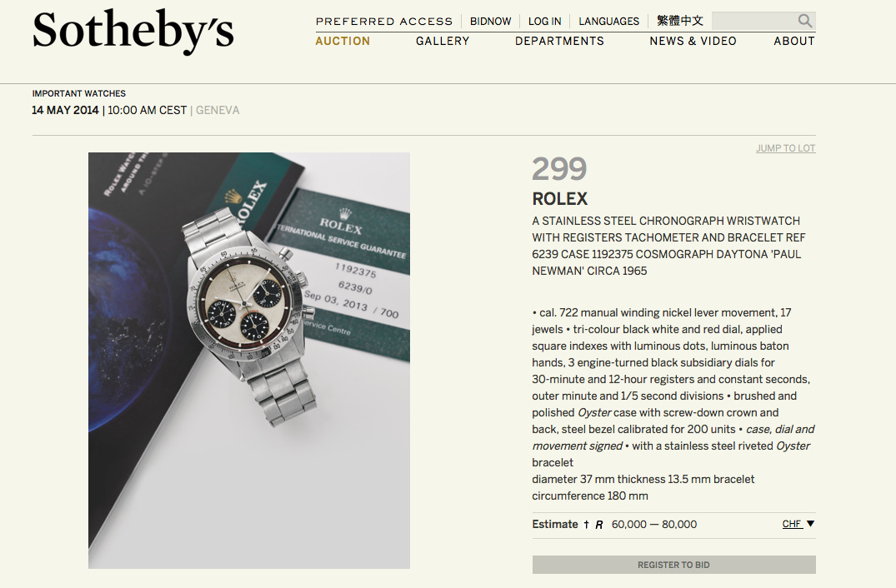Click the Geneva location link
This screenshot has width=896, height=588.
[x=218, y=110]
